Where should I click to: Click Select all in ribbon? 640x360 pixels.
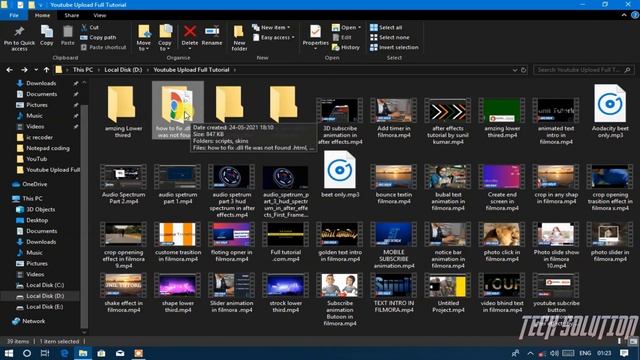386,27
